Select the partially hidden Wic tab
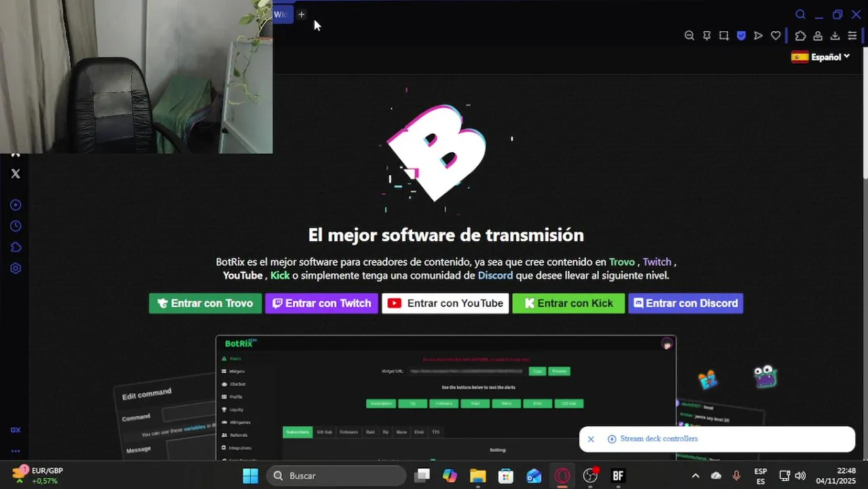Image resolution: width=868 pixels, height=489 pixels. pyautogui.click(x=283, y=14)
